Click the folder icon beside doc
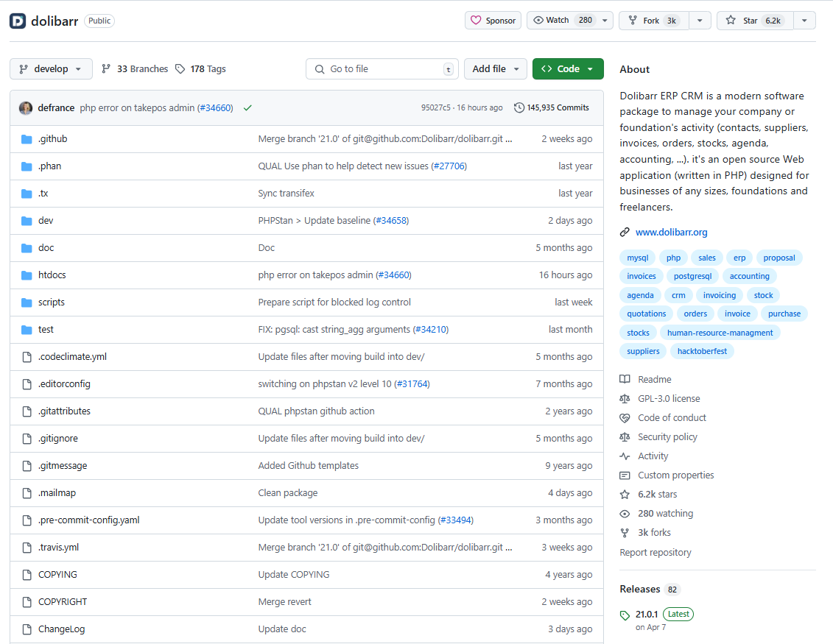This screenshot has height=644, width=833. tap(27, 248)
